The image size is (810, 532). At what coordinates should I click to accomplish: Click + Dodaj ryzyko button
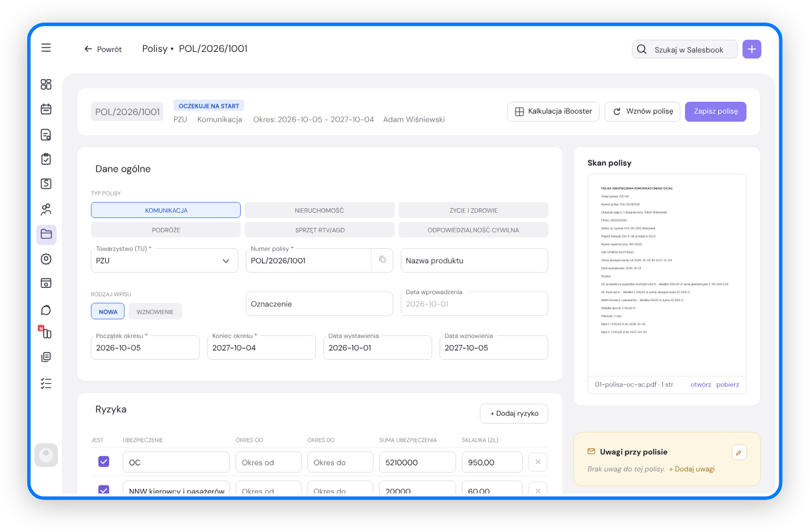[514, 414]
